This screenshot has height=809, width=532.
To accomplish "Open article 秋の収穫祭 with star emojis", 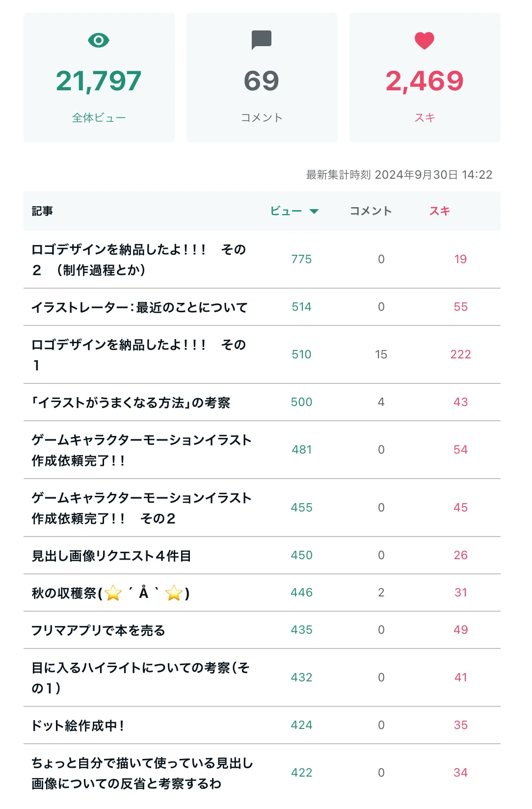I will [x=110, y=593].
